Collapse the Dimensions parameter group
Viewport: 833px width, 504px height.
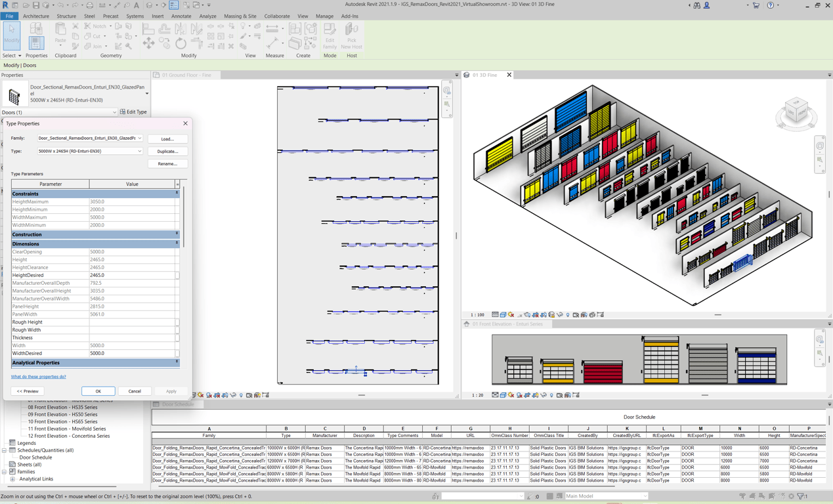point(177,243)
